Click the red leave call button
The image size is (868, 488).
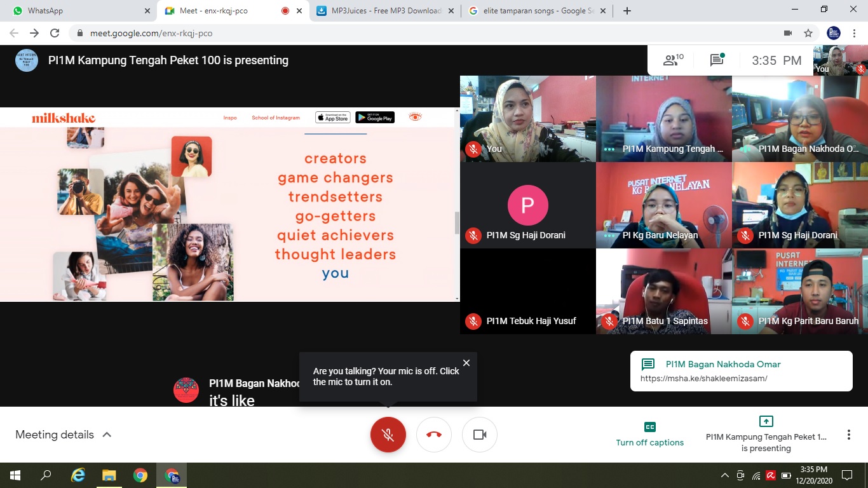(x=434, y=435)
